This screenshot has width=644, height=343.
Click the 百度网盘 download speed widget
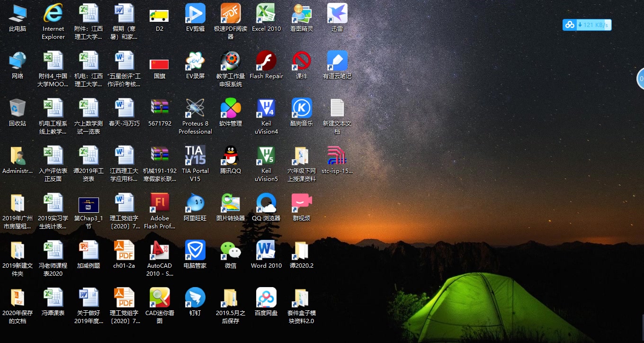coord(587,25)
